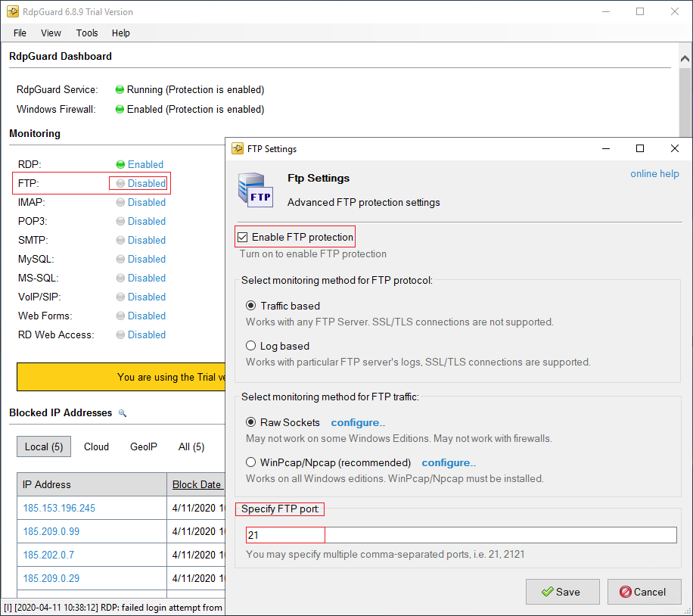This screenshot has height=616, width=693.
Task: Open the Help menu
Action: tap(120, 33)
